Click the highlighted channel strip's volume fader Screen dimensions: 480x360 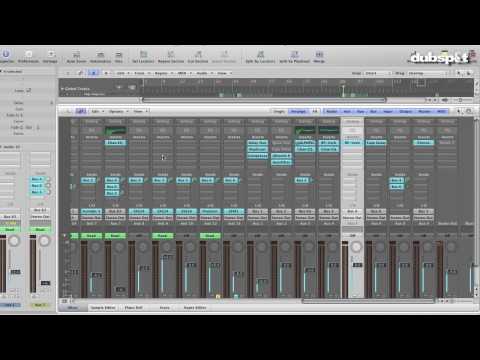(357, 265)
